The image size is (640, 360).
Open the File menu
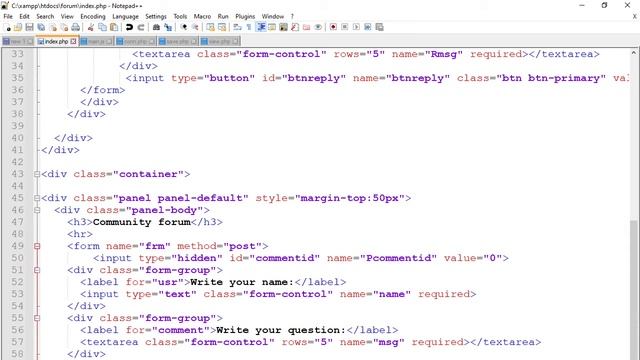click(x=8, y=16)
